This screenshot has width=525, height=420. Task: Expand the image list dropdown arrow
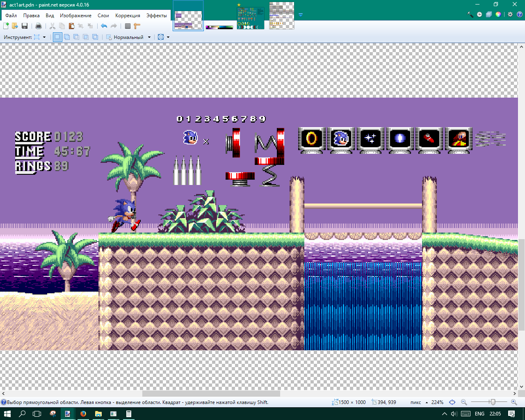tap(301, 15)
